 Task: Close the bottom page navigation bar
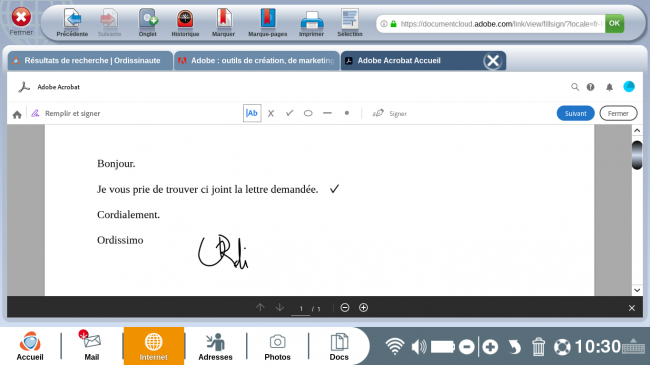point(631,308)
